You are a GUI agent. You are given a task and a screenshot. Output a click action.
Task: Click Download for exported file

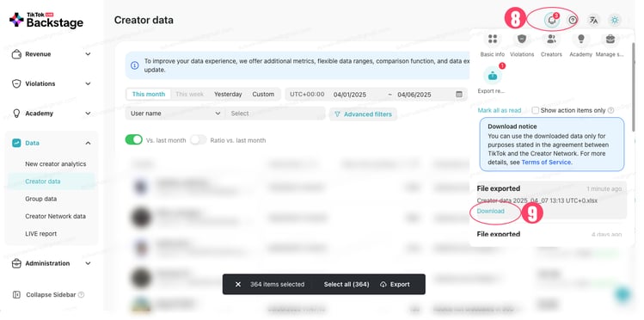(490, 211)
